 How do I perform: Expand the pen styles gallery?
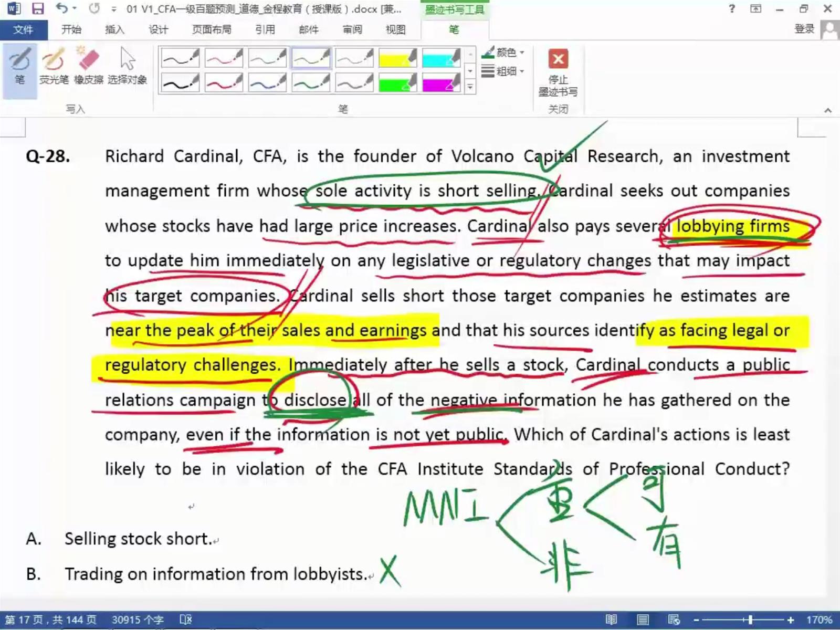(x=470, y=87)
